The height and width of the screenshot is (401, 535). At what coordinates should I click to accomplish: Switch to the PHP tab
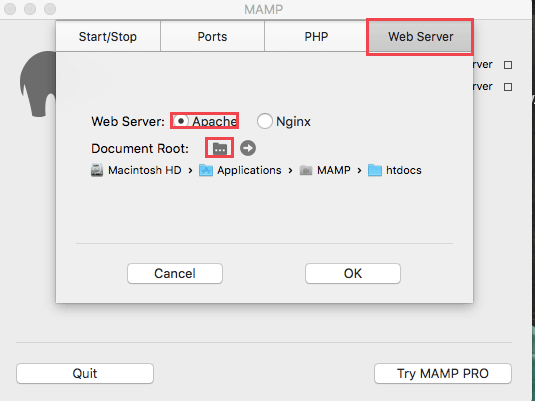(x=316, y=37)
